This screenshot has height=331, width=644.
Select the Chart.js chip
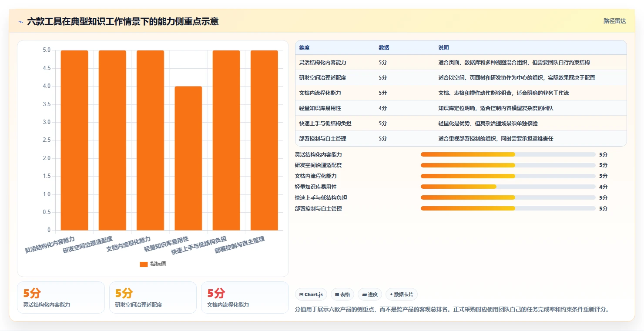(x=311, y=294)
